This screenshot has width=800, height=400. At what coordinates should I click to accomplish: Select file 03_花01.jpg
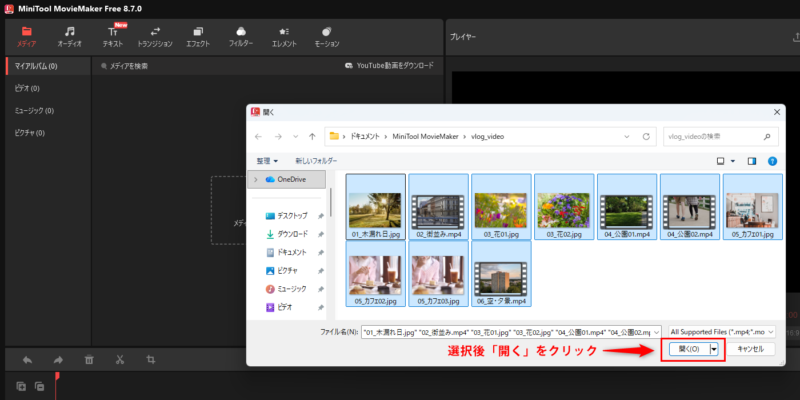coord(502,207)
